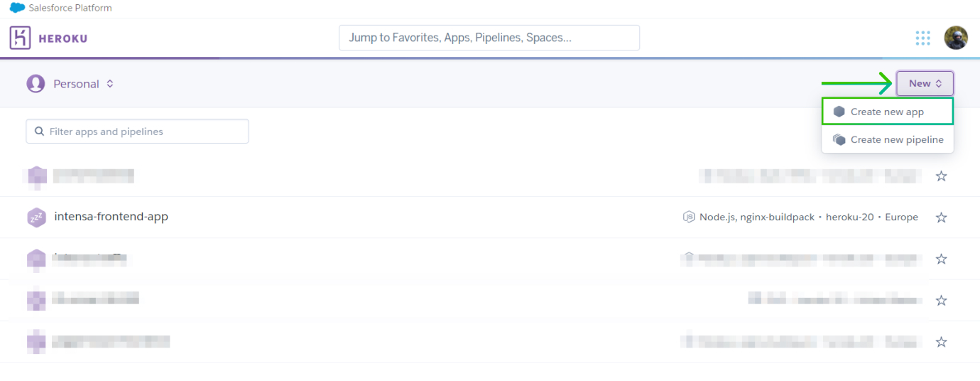Collapse the New dropdown button
The width and height of the screenshot is (980, 381).
925,83
